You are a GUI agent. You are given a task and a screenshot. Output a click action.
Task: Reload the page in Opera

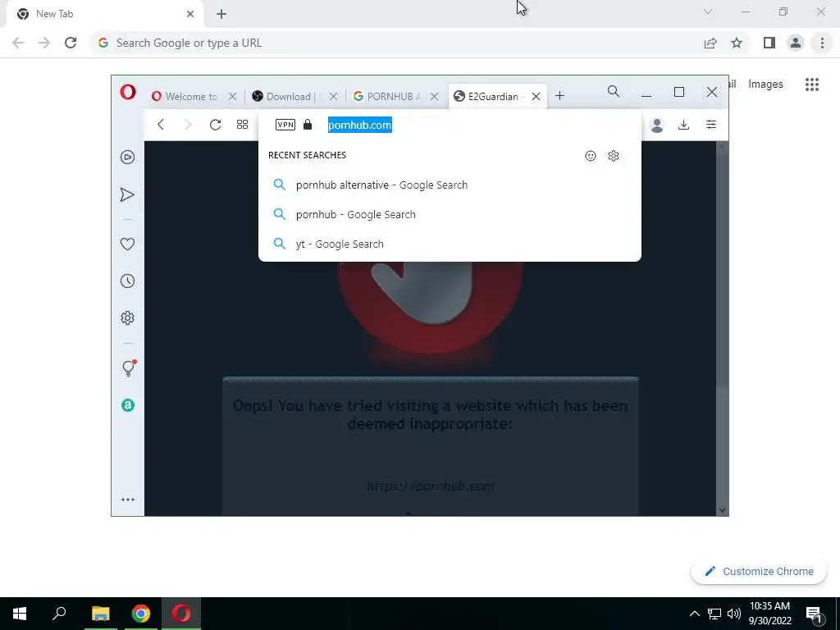point(216,125)
